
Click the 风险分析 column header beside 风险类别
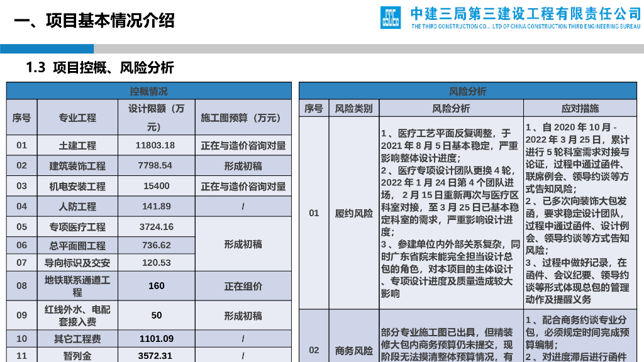[451, 108]
